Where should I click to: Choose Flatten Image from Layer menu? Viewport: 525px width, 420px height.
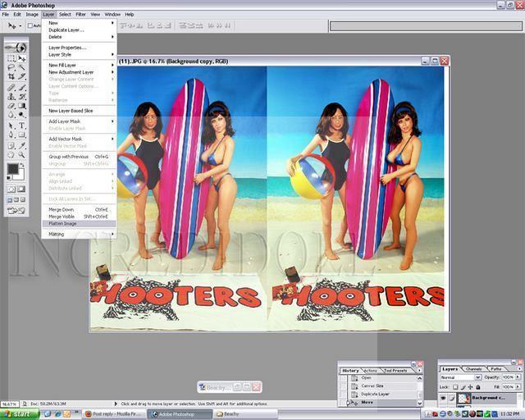tap(79, 224)
